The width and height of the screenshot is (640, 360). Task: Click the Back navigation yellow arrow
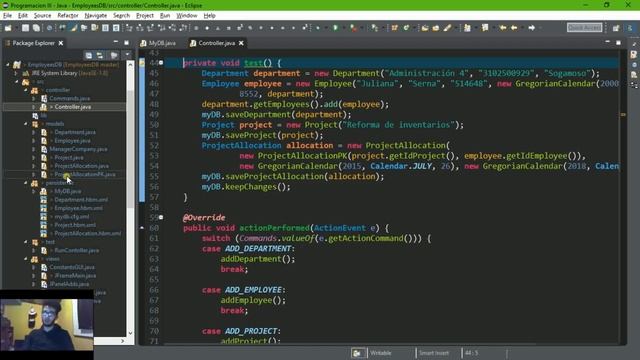click(514, 28)
